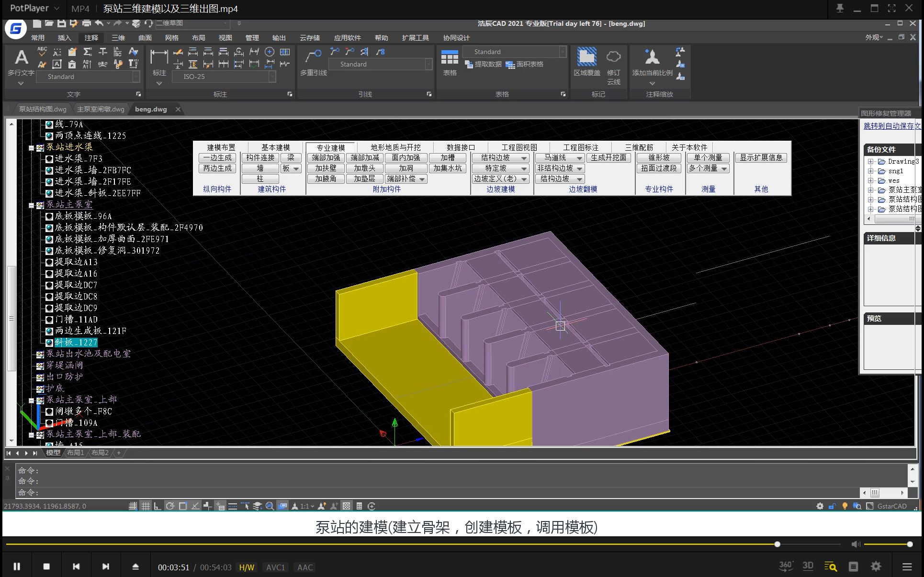Click the 显示扩展信息 button
The width and height of the screenshot is (924, 577).
761,158
